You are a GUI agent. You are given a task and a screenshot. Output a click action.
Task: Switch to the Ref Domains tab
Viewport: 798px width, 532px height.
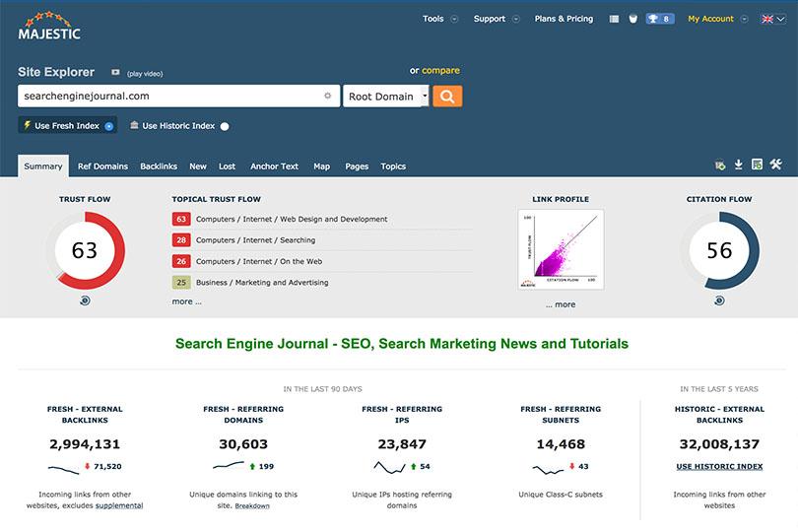[103, 166]
